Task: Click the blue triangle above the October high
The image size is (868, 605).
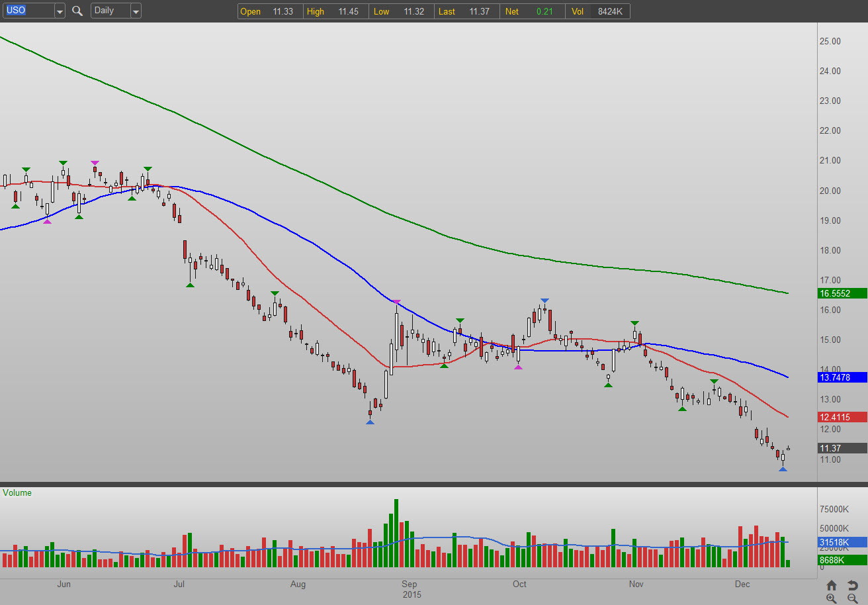Action: [x=544, y=301]
